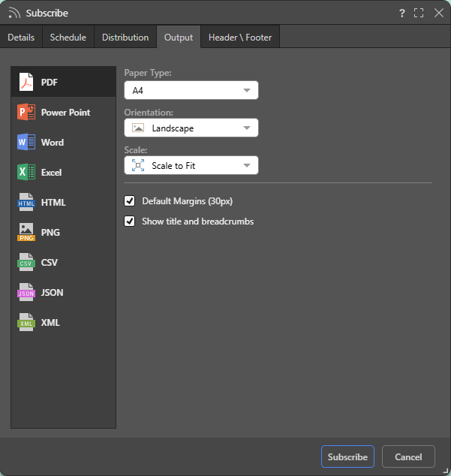Screen dimensions: 451x476
Task: Click the Subscribe button
Action: click(x=347, y=456)
